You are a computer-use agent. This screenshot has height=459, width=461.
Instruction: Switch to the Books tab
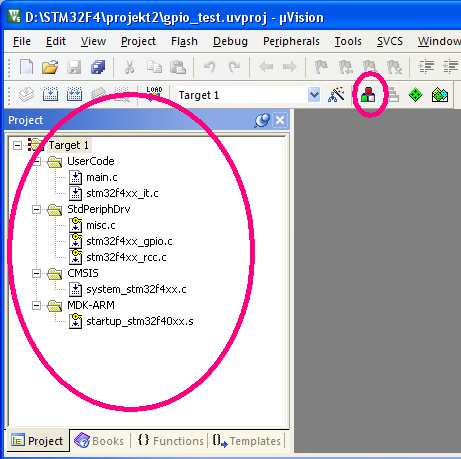[99, 441]
